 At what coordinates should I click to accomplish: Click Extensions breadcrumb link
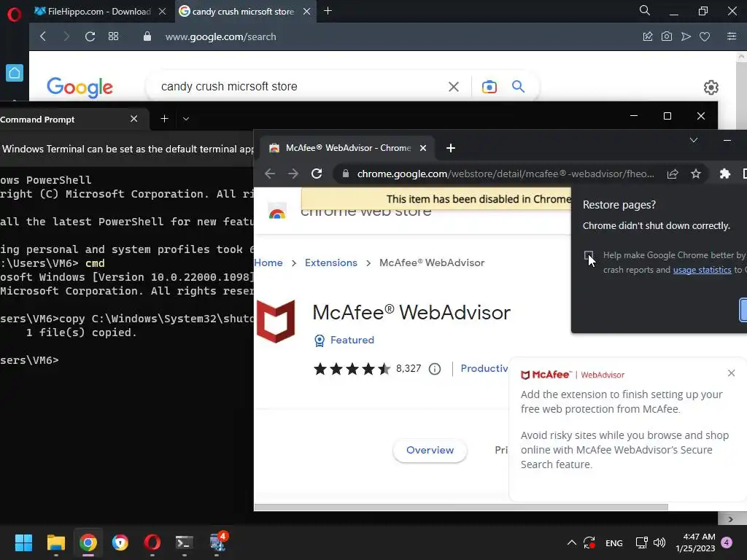click(x=331, y=262)
